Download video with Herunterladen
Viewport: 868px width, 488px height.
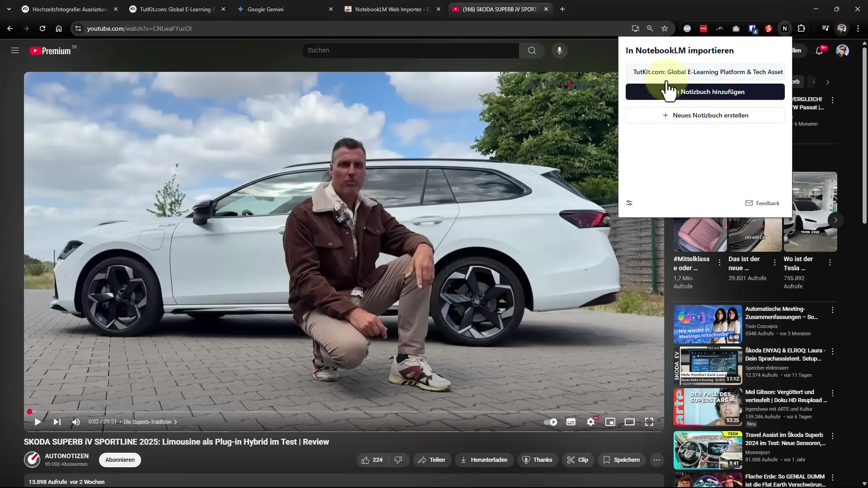[x=484, y=460]
